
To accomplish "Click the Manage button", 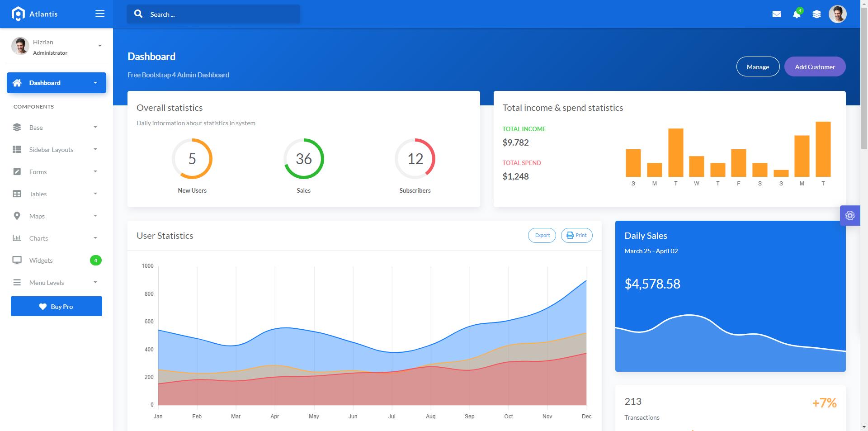I will click(758, 66).
